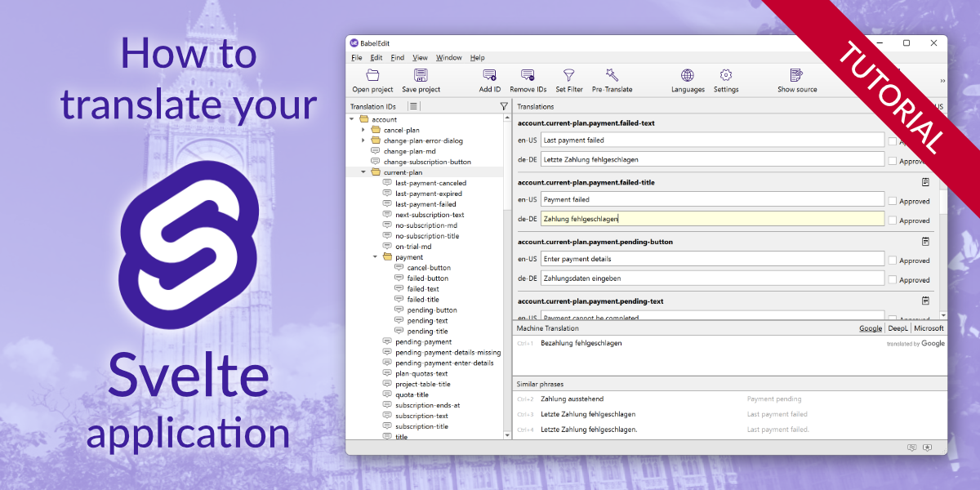This screenshot has height=490, width=980.
Task: Open comment icon for payment.failed-title
Action: [x=925, y=182]
